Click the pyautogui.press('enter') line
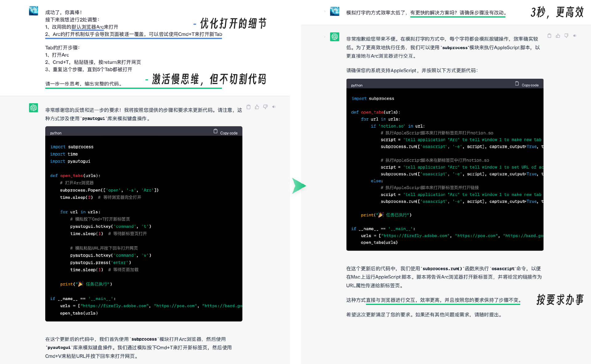The width and height of the screenshot is (591, 364). [101, 263]
